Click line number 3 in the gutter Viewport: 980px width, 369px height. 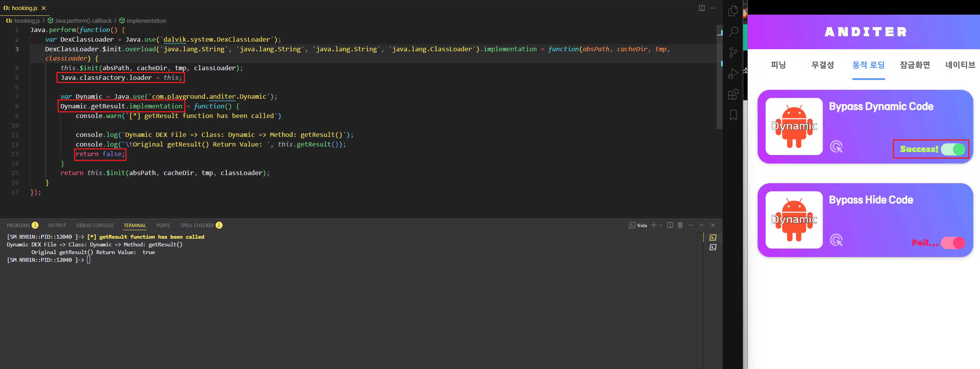(17, 49)
